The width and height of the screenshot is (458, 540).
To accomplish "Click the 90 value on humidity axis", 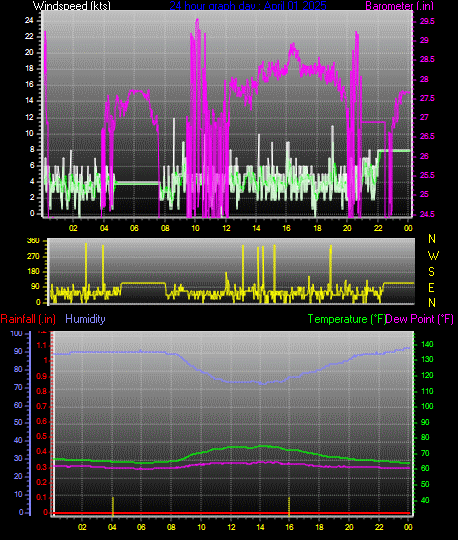I will click(x=18, y=351).
